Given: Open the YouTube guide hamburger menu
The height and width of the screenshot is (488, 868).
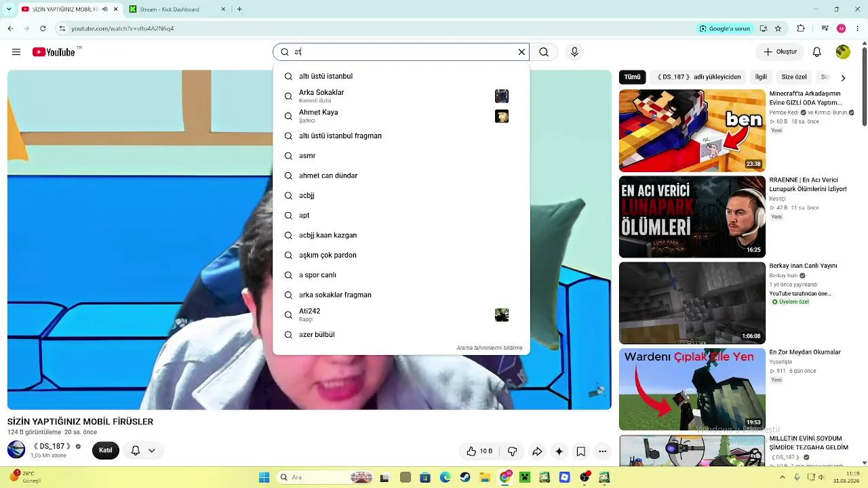Looking at the screenshot, I should point(16,52).
